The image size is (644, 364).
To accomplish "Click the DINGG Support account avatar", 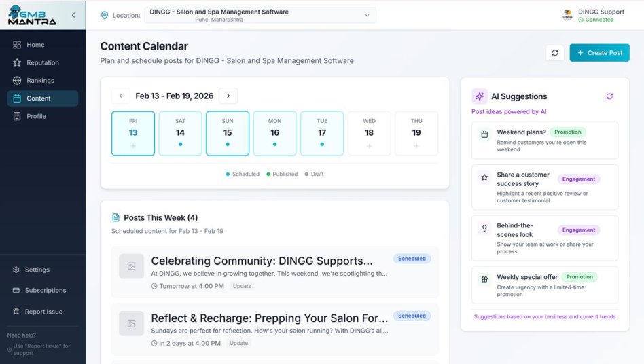I will (x=568, y=15).
